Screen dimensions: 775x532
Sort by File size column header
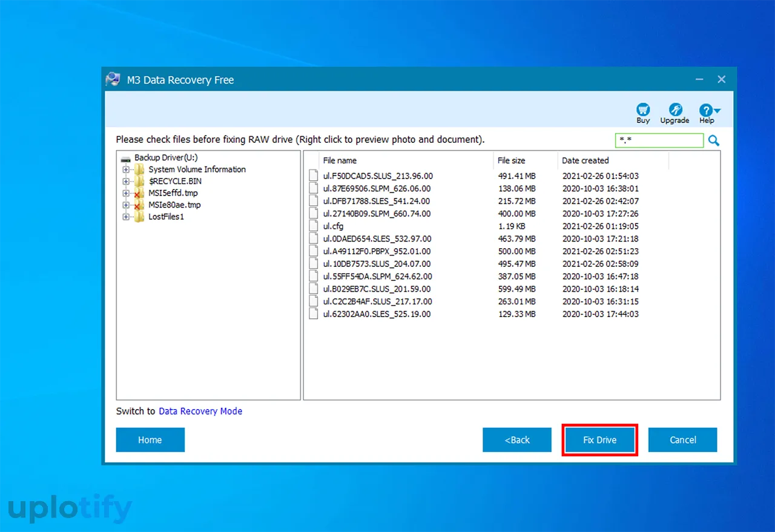point(526,160)
